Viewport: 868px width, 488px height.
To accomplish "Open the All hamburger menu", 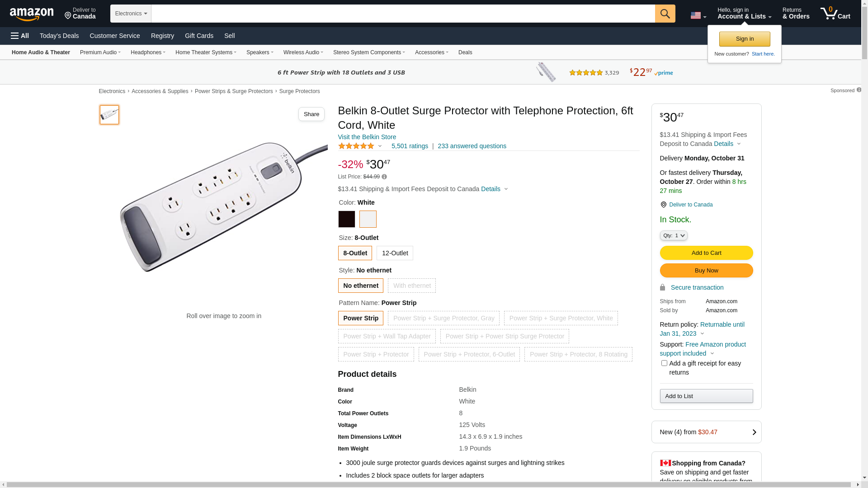I will click(20, 36).
